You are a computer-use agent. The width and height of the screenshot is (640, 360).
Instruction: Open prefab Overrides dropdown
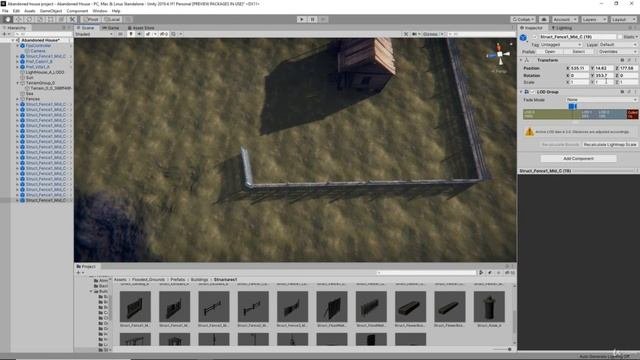[617, 52]
